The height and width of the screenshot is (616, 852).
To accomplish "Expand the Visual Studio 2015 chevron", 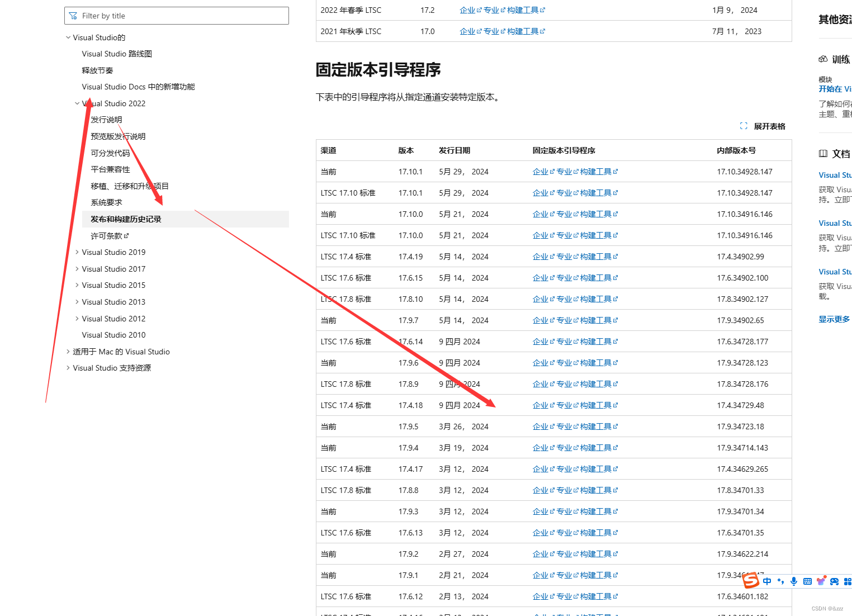I will tap(77, 285).
